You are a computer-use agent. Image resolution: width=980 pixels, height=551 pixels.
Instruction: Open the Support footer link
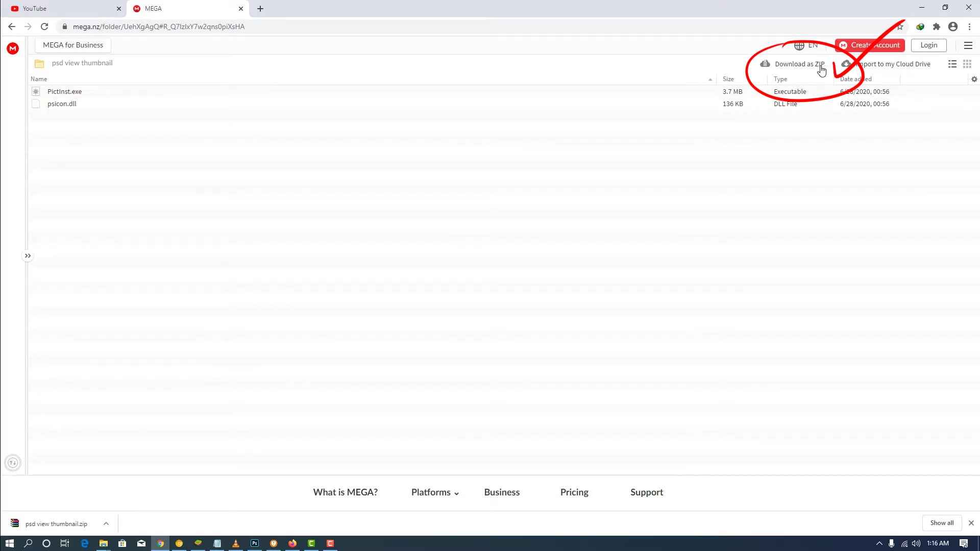point(647,492)
